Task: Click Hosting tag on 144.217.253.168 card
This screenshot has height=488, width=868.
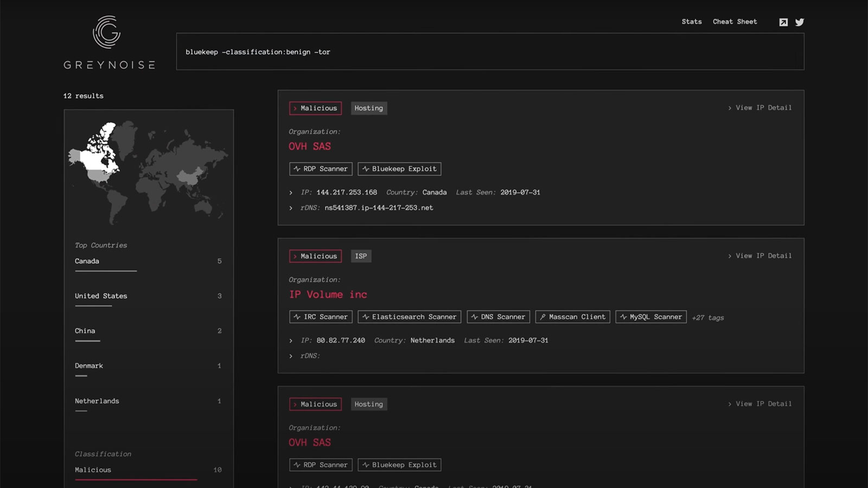Action: click(369, 108)
